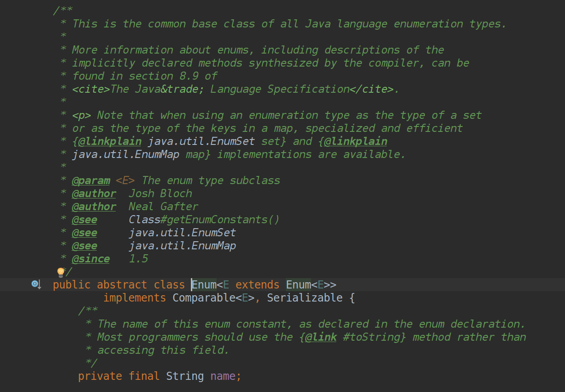This screenshot has height=392, width=565.
Task: Click the String type in field declaration
Action: 185,376
